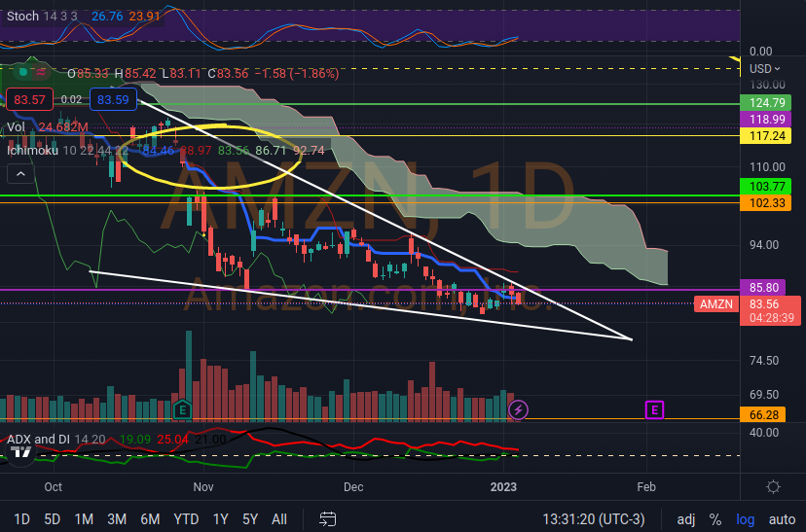
Task: Select the YTD time range
Action: (x=186, y=519)
